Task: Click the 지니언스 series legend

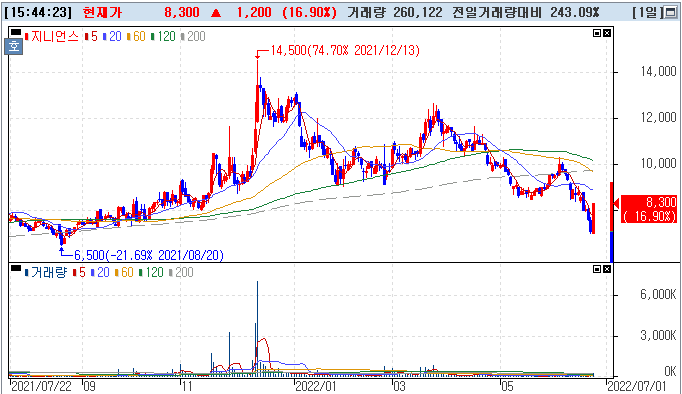Action: click(x=51, y=37)
